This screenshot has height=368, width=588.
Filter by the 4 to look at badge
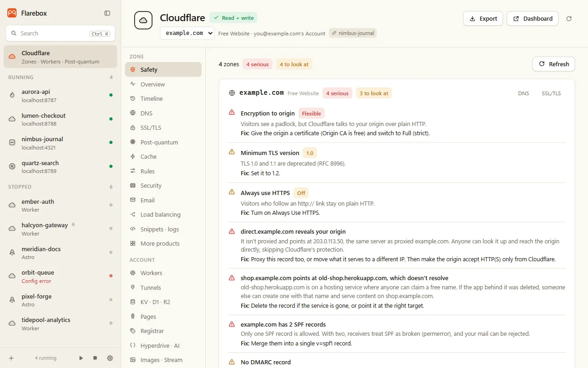pyautogui.click(x=294, y=64)
